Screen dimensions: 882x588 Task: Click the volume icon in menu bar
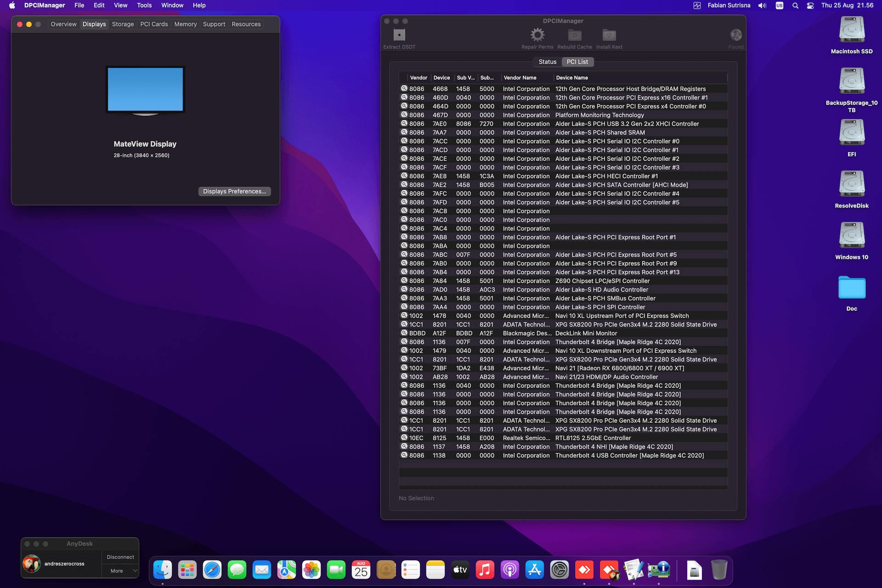(x=762, y=6)
